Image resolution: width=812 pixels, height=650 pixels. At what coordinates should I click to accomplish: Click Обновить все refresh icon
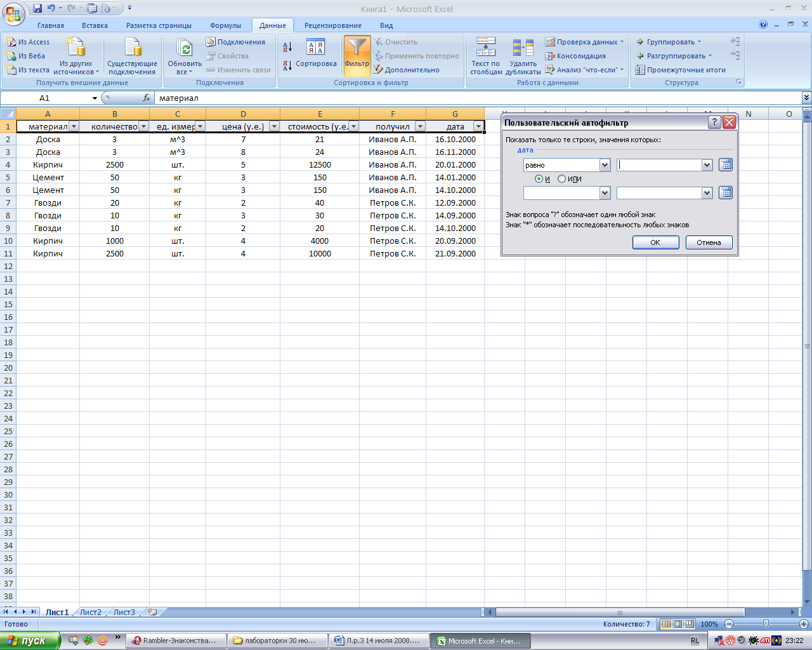point(185,48)
